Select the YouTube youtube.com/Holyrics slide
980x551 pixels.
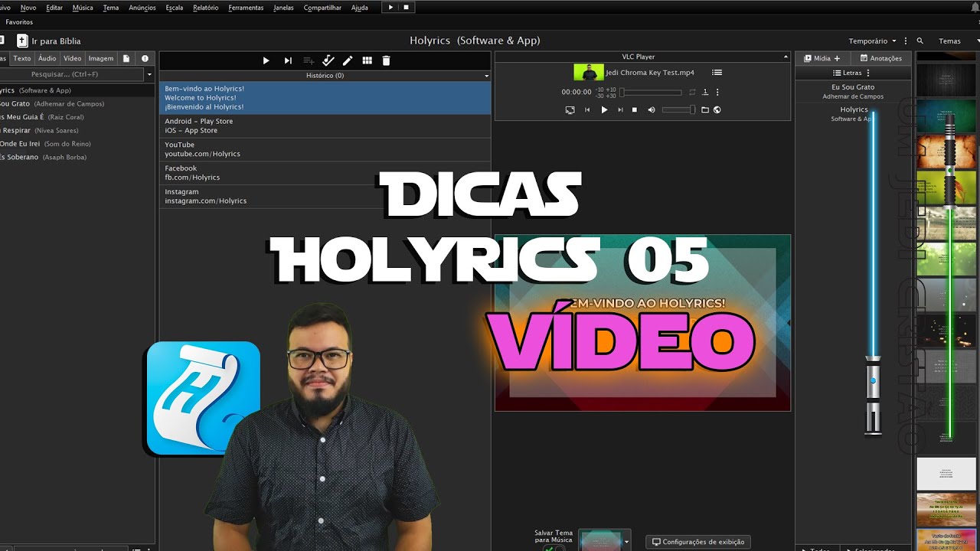(x=325, y=149)
